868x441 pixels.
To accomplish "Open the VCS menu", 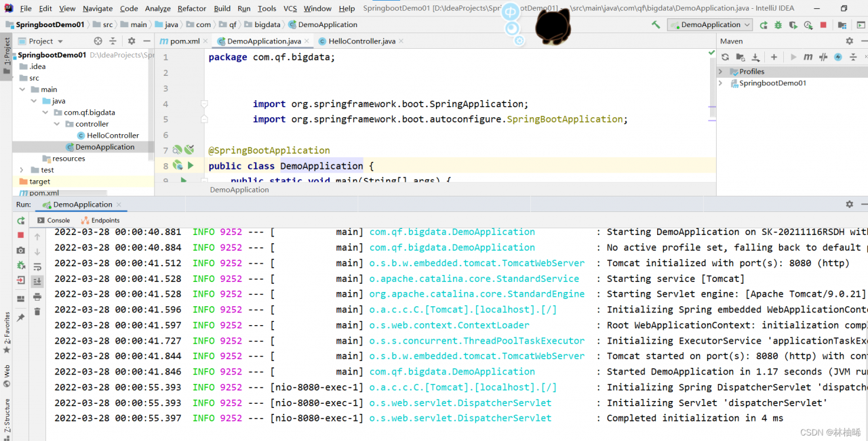I will (x=290, y=8).
